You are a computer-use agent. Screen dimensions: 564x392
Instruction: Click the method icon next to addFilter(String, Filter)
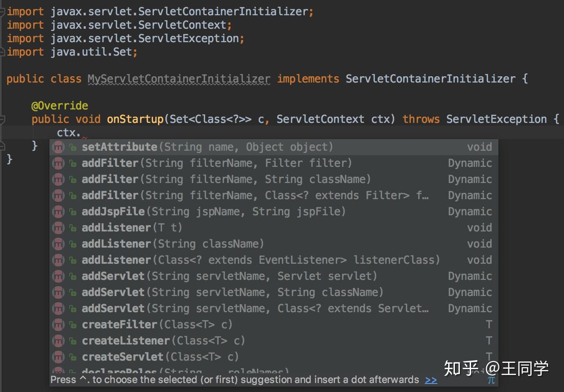click(x=58, y=163)
